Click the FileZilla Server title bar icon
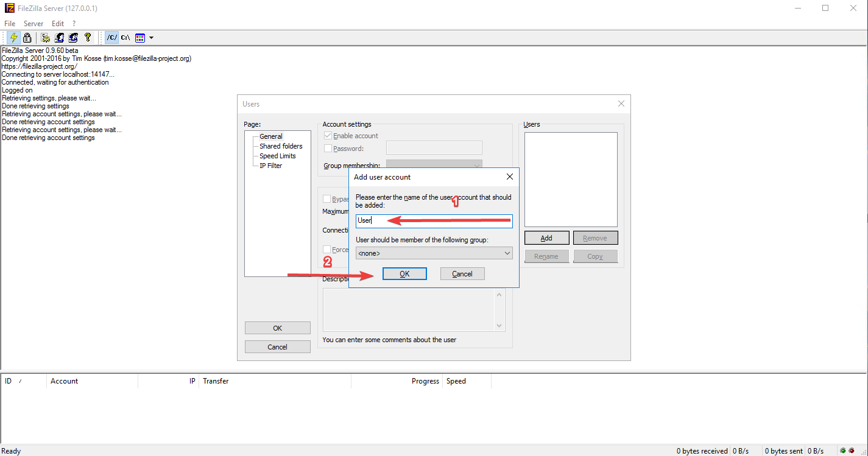Viewport: 868px width, 456px height. point(9,9)
